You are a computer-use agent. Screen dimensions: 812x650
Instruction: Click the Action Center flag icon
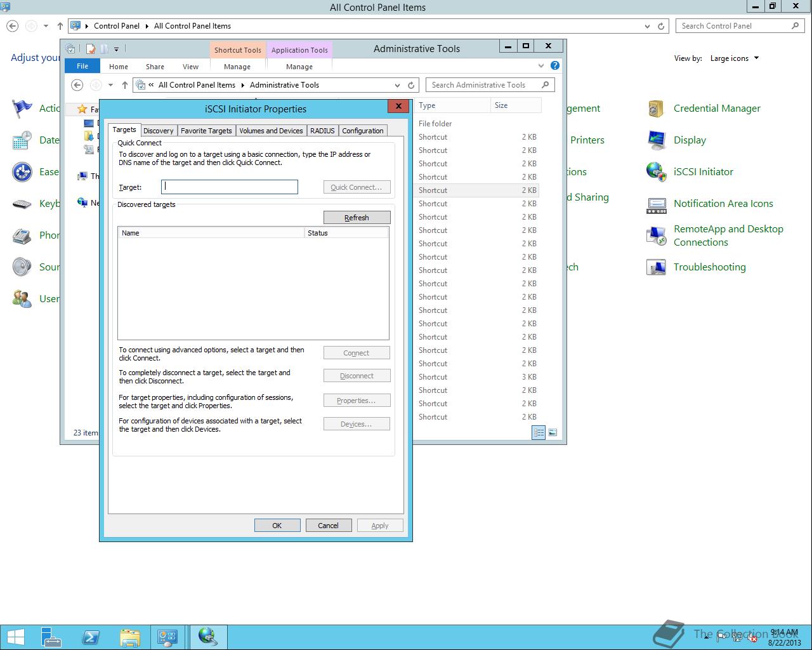point(22,109)
